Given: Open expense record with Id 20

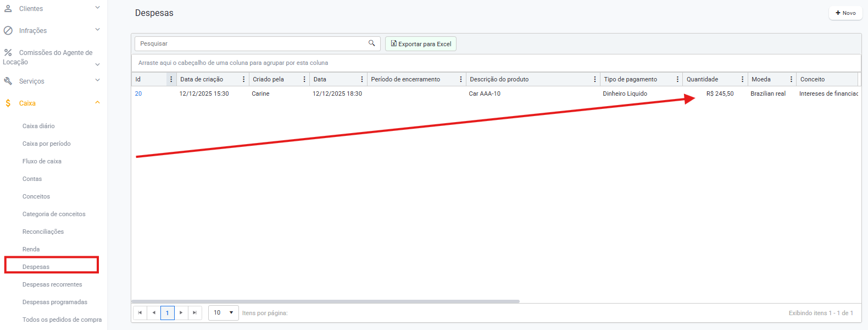Looking at the screenshot, I should click(138, 94).
